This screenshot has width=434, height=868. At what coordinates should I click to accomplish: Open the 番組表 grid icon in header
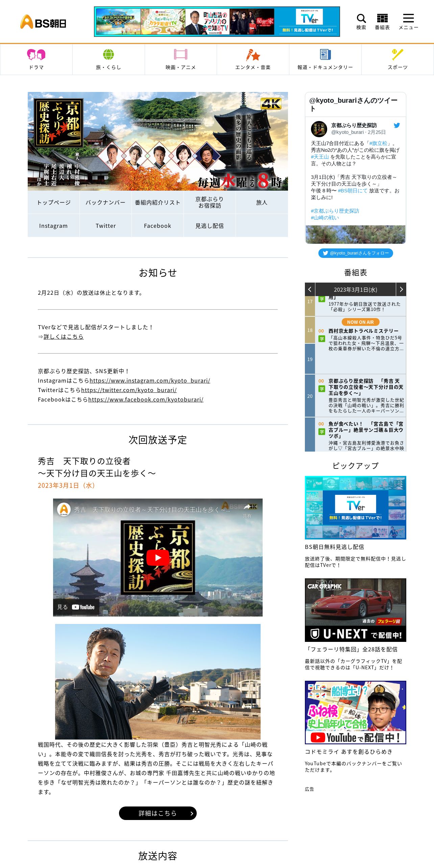click(382, 22)
